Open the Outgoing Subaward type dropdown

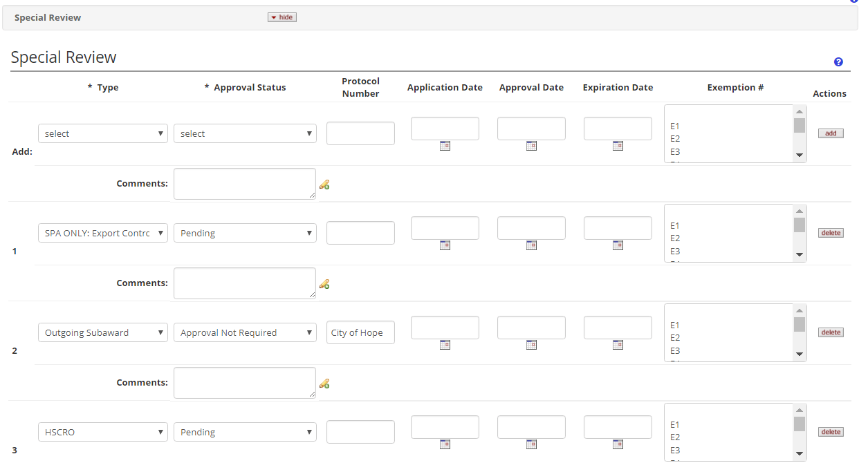pos(103,332)
